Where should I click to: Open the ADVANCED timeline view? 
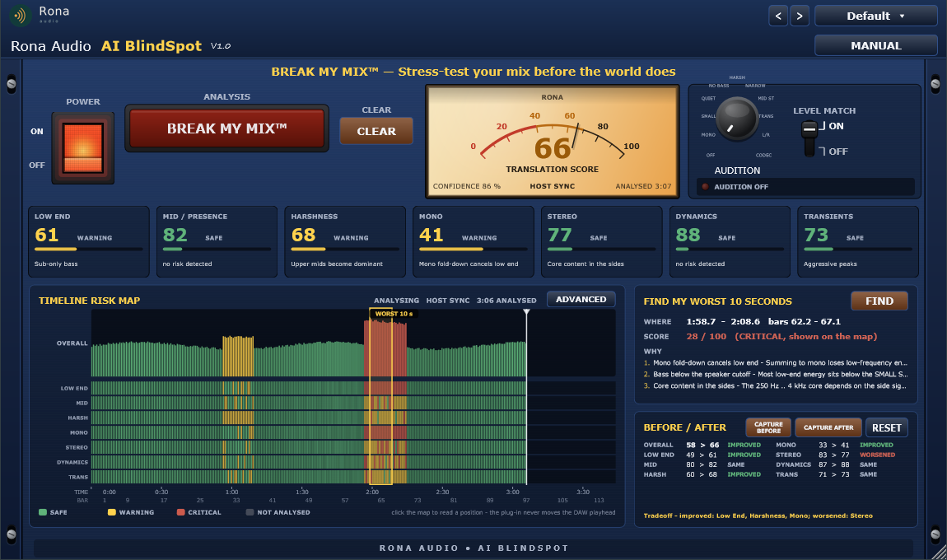point(581,300)
